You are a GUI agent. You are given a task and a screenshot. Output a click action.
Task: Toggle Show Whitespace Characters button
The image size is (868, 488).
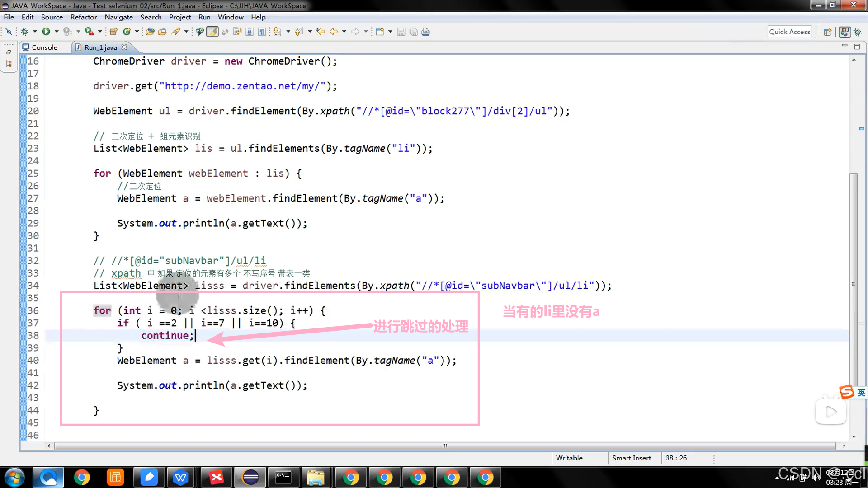click(262, 31)
